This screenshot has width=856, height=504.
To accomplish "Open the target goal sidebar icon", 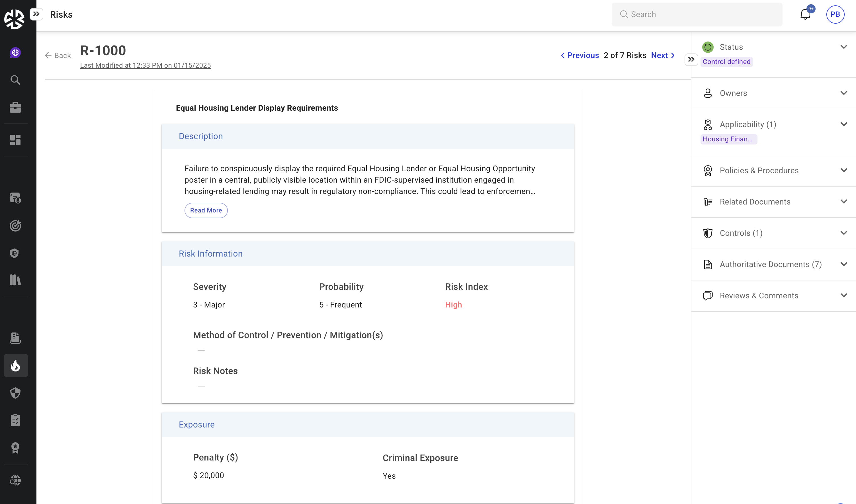I will [15, 226].
